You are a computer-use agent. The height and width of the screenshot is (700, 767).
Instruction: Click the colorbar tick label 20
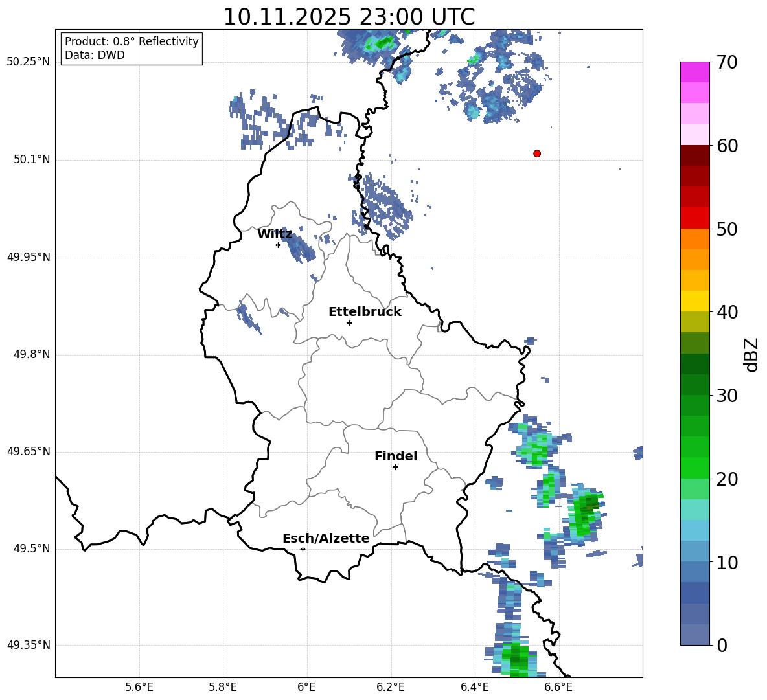click(x=727, y=479)
